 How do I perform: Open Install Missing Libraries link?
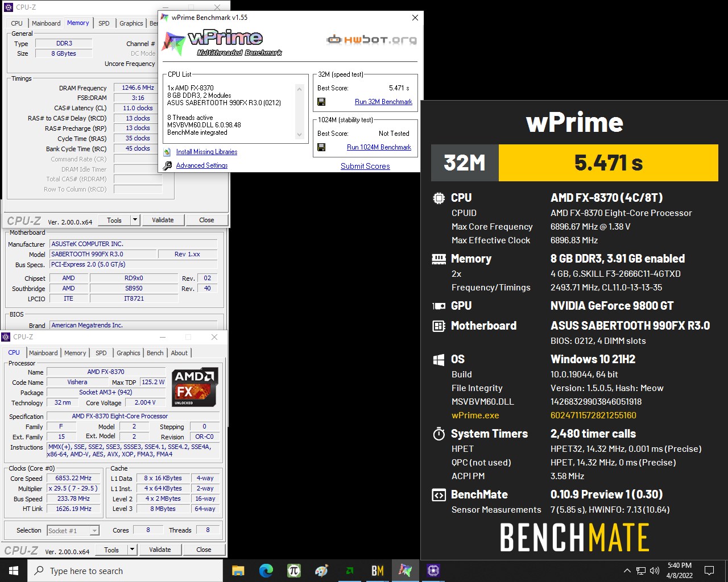click(x=206, y=152)
